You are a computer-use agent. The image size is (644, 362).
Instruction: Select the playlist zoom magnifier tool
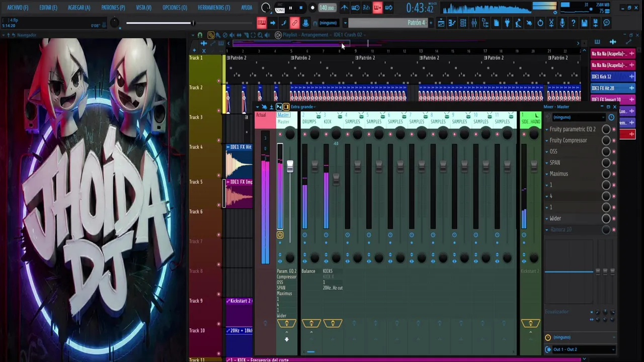click(x=260, y=35)
